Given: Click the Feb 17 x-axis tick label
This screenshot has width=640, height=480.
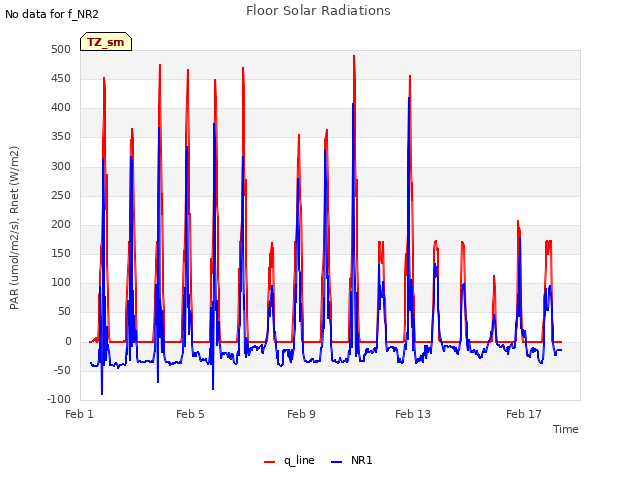Looking at the screenshot, I should coord(524,414).
